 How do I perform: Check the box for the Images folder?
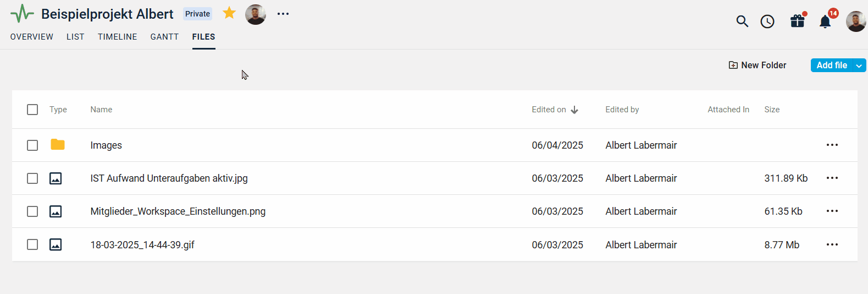point(32,145)
